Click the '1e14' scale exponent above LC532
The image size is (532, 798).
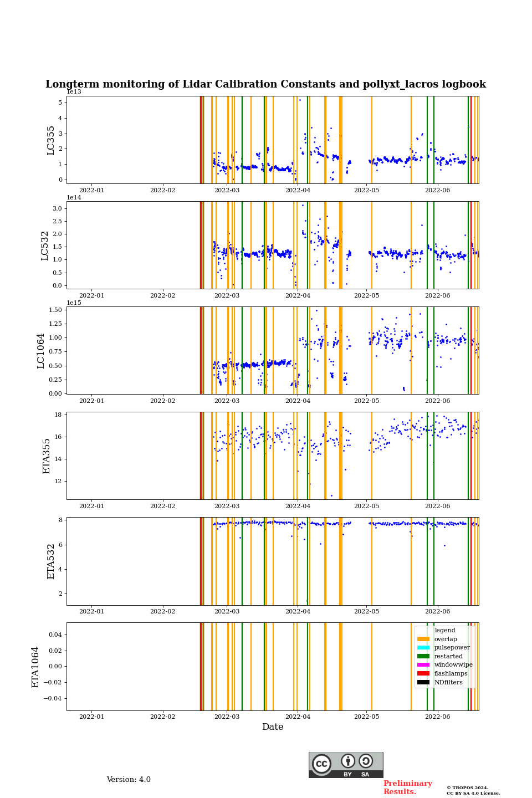(74, 197)
